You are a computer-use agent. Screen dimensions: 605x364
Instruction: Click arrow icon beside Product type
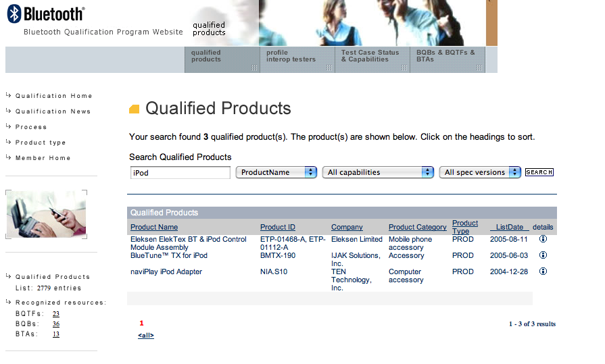point(8,142)
